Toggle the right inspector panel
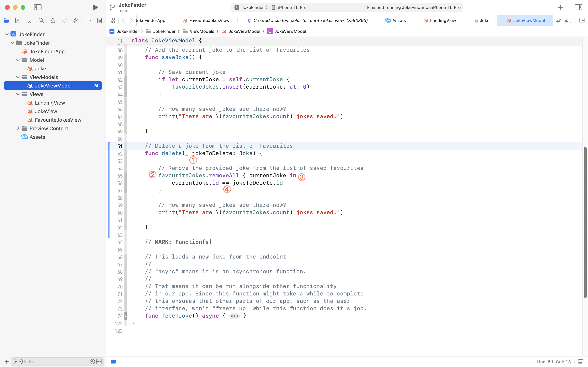The height and width of the screenshot is (367, 588). pyautogui.click(x=578, y=7)
